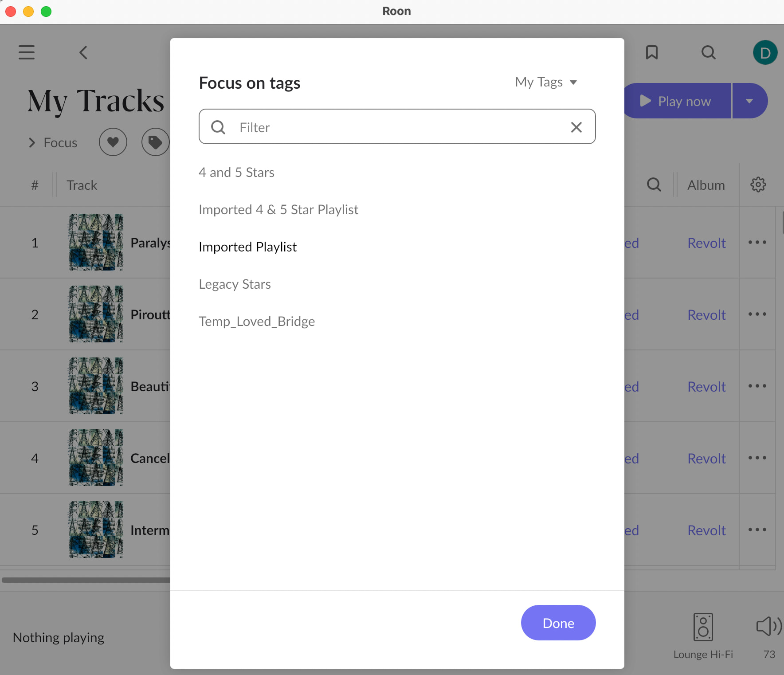Image resolution: width=784 pixels, height=675 pixels.
Task: Open the hamburger navigation menu
Action: 27,52
